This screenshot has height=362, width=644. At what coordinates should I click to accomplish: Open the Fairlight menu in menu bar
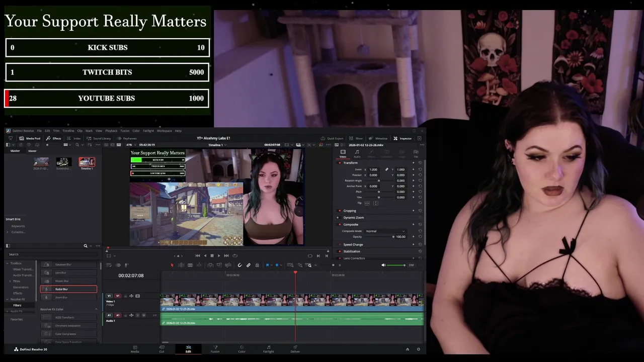coord(148,131)
